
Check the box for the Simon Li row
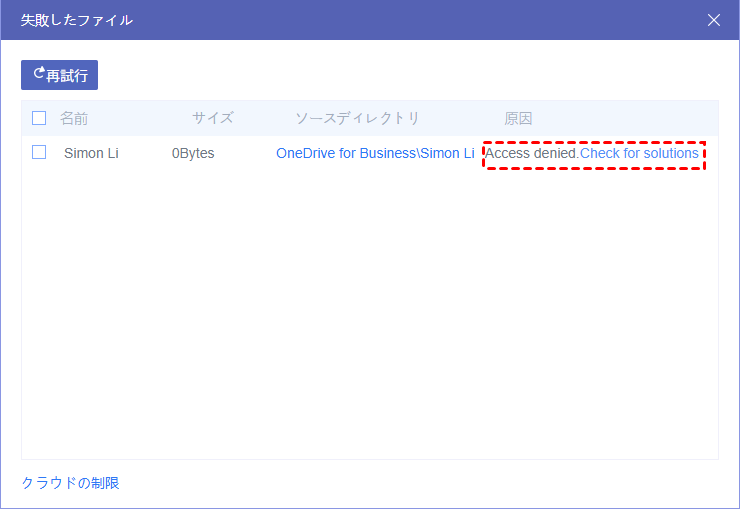pos(39,152)
